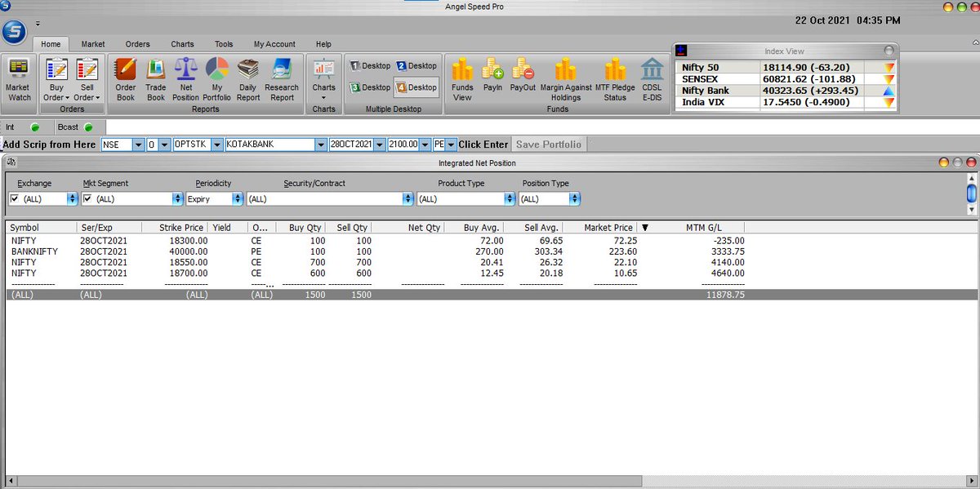Open the KOTAKBANK scrip dropdown
This screenshot has width=980, height=489.
click(320, 144)
